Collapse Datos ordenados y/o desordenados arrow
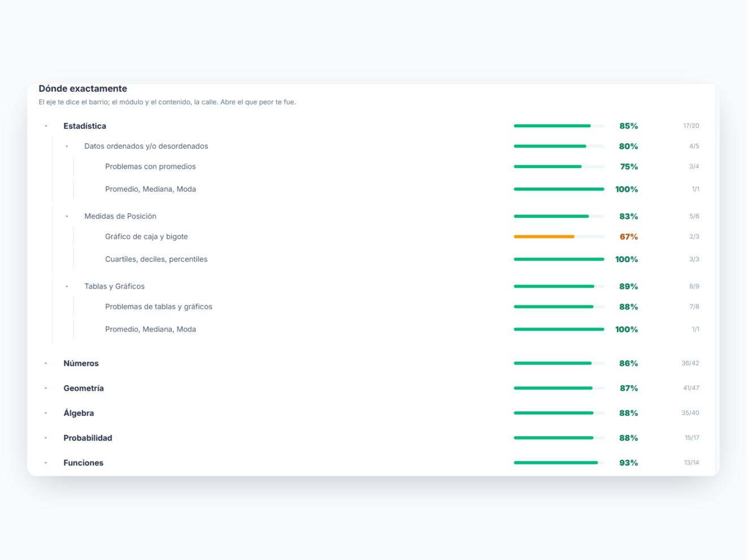This screenshot has width=747, height=560. 67,147
